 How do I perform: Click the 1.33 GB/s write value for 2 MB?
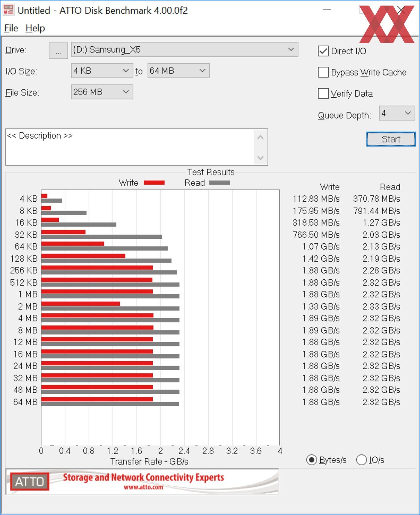(321, 307)
